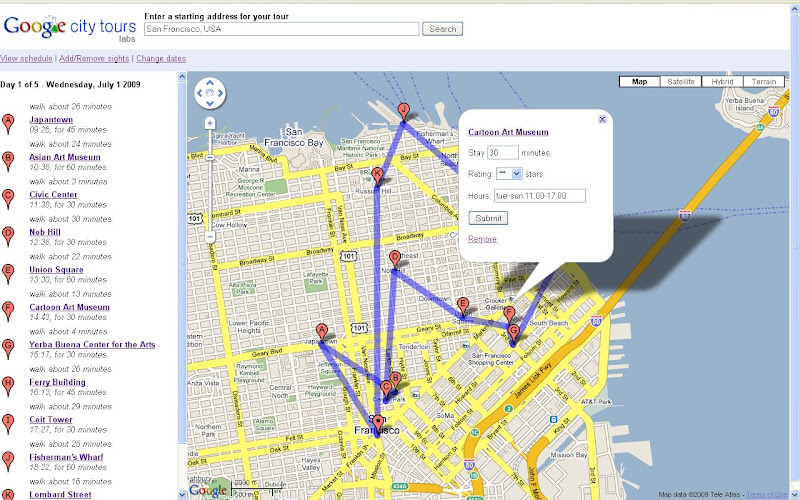The height and width of the screenshot is (500, 800).
Task: Click Google city tours logo
Action: [x=69, y=29]
